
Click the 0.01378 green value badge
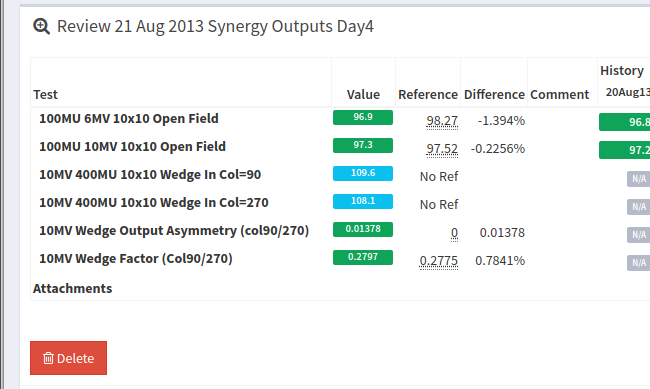coord(363,229)
